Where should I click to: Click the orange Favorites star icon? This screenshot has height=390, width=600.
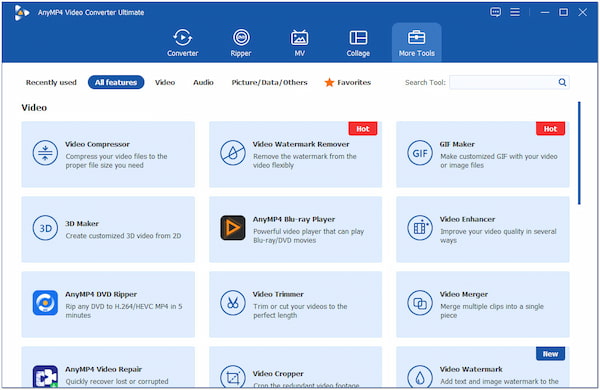coord(329,82)
